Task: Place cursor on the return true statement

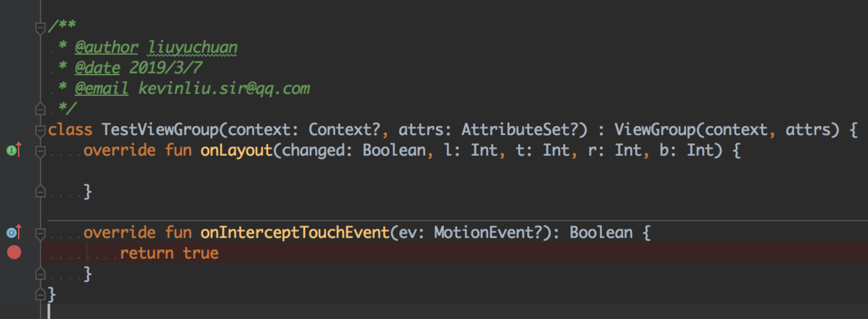Action: coord(169,253)
